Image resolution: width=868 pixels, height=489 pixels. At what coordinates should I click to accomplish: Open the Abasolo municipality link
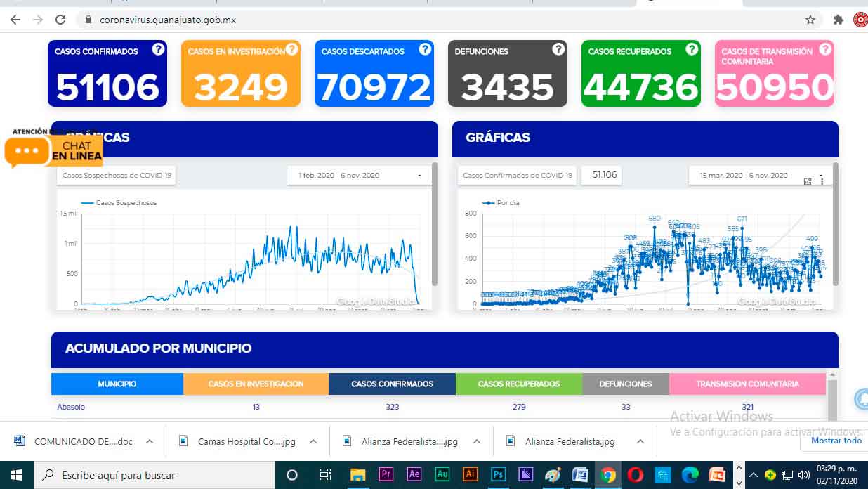[71, 407]
